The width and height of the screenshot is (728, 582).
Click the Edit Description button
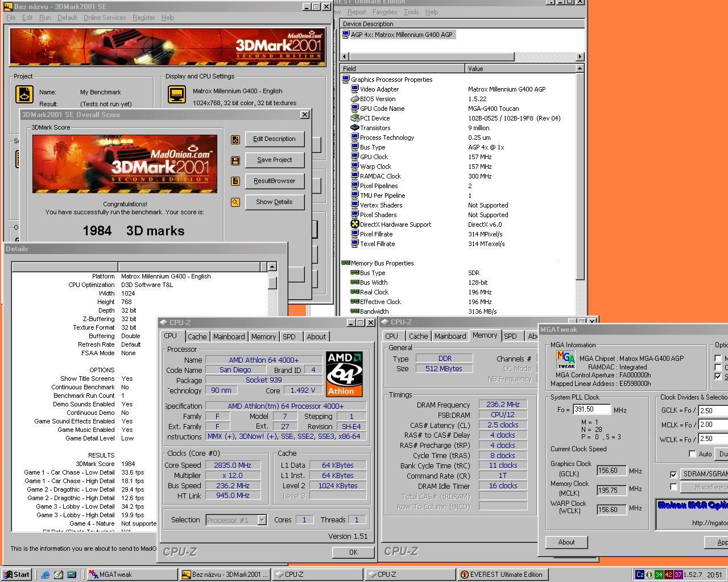[x=275, y=139]
